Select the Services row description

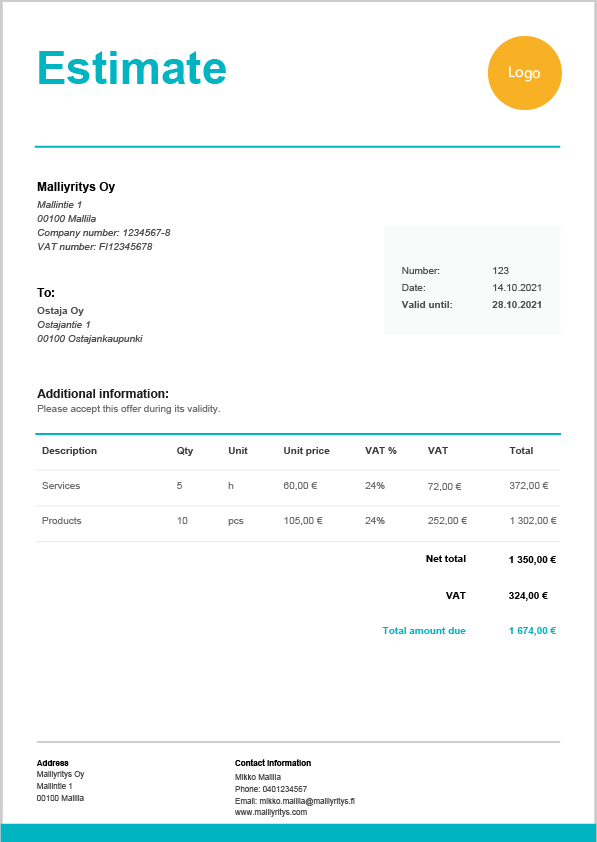[x=61, y=485]
